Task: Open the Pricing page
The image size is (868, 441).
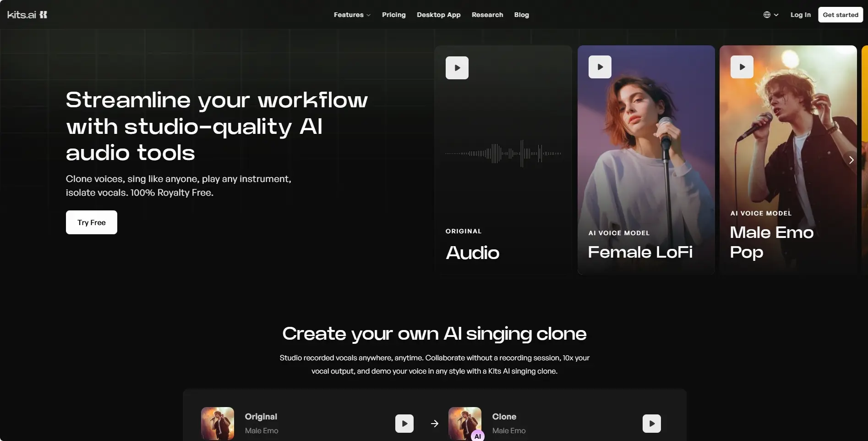Action: click(x=393, y=15)
